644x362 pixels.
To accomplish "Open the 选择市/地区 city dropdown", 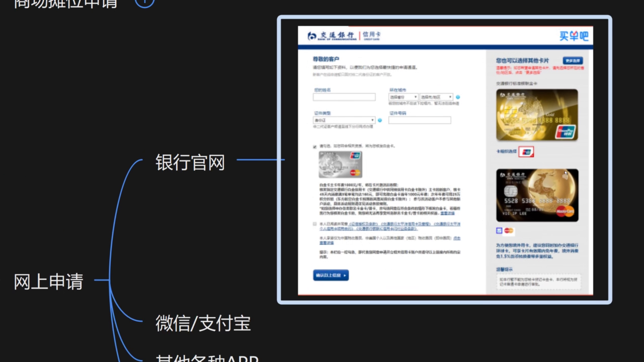I will point(436,97).
